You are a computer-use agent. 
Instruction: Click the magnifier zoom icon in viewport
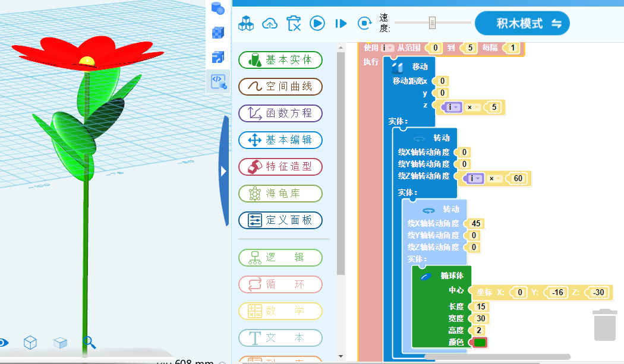[89, 342]
